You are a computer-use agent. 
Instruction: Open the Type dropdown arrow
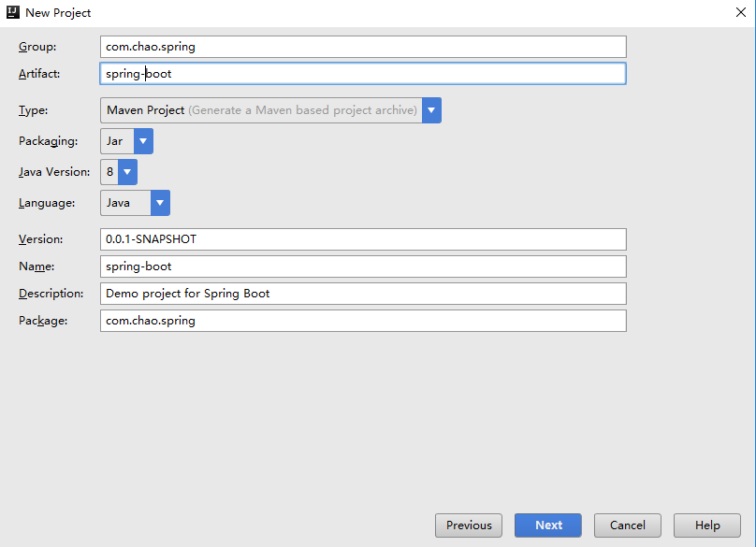pyautogui.click(x=431, y=110)
